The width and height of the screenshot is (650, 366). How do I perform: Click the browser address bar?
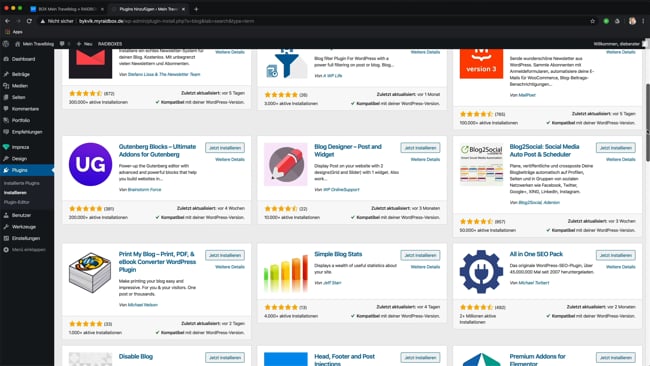point(315,21)
